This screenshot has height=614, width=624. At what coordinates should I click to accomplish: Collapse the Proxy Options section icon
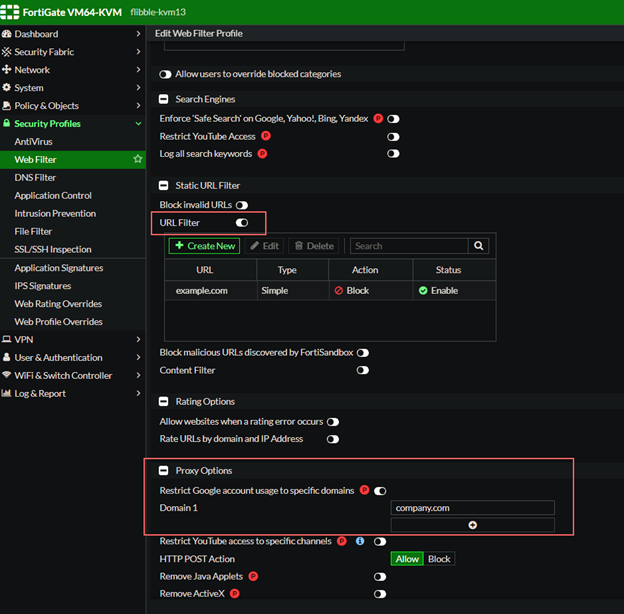[x=164, y=471]
